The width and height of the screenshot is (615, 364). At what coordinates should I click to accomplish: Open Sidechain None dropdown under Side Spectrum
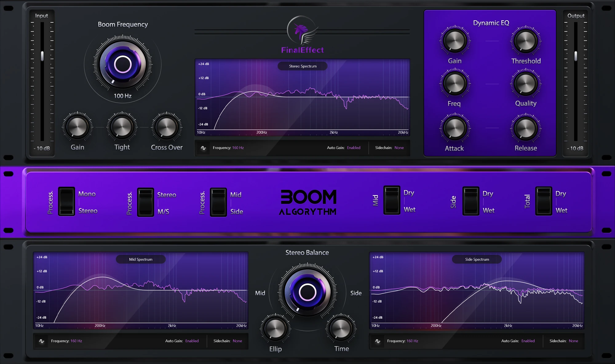573,341
